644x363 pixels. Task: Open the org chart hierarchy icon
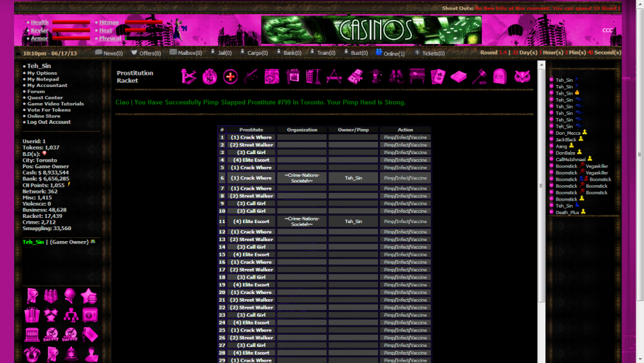click(x=70, y=315)
